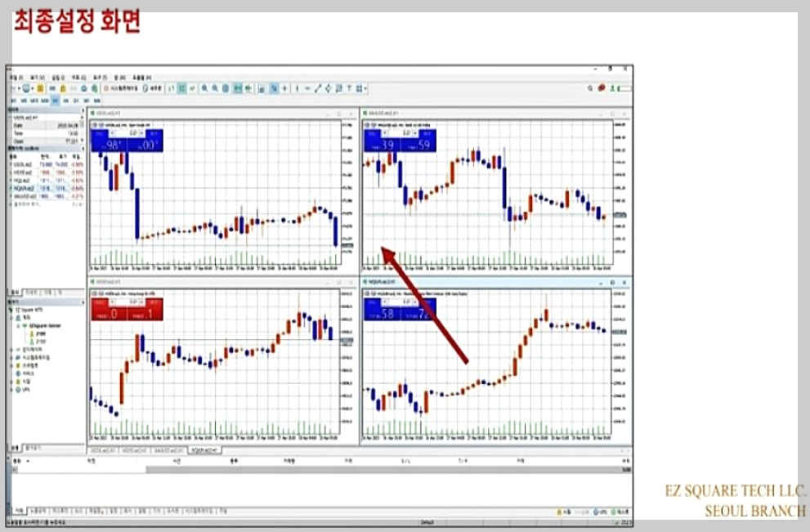Increase volume on USOIL one-click panel
This screenshot has height=532, width=810.
141,133
